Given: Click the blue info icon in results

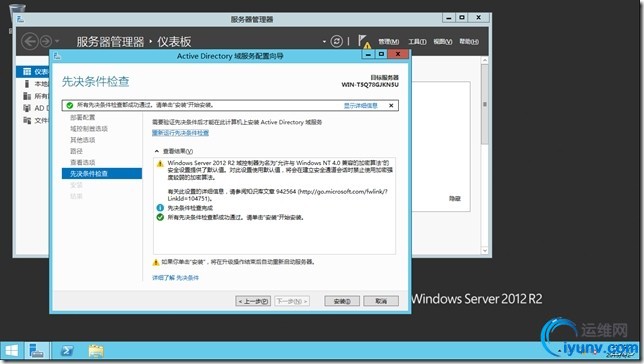Looking at the screenshot, I should click(x=160, y=208).
